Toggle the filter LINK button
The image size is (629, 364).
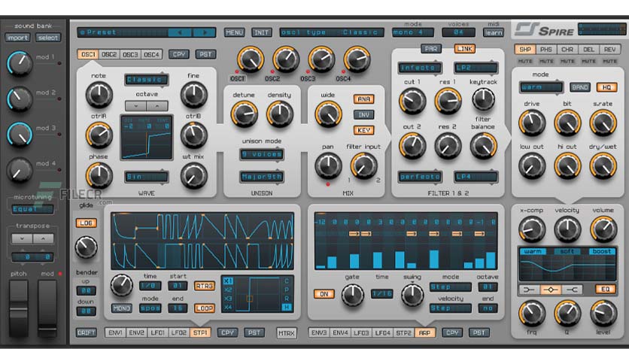tap(464, 49)
